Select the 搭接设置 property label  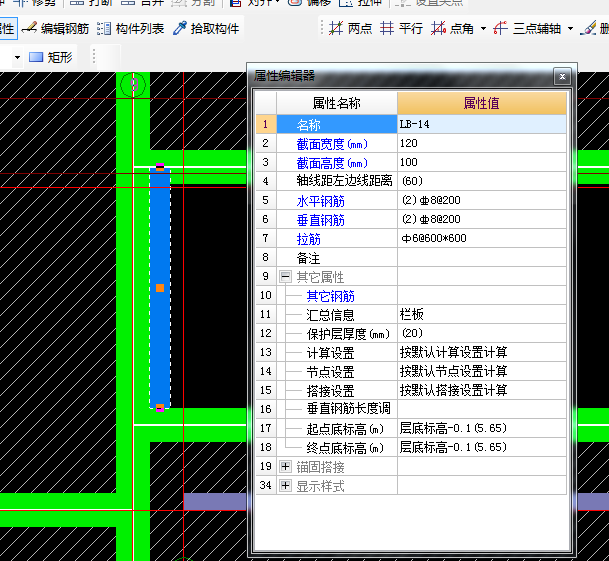[x=331, y=391]
